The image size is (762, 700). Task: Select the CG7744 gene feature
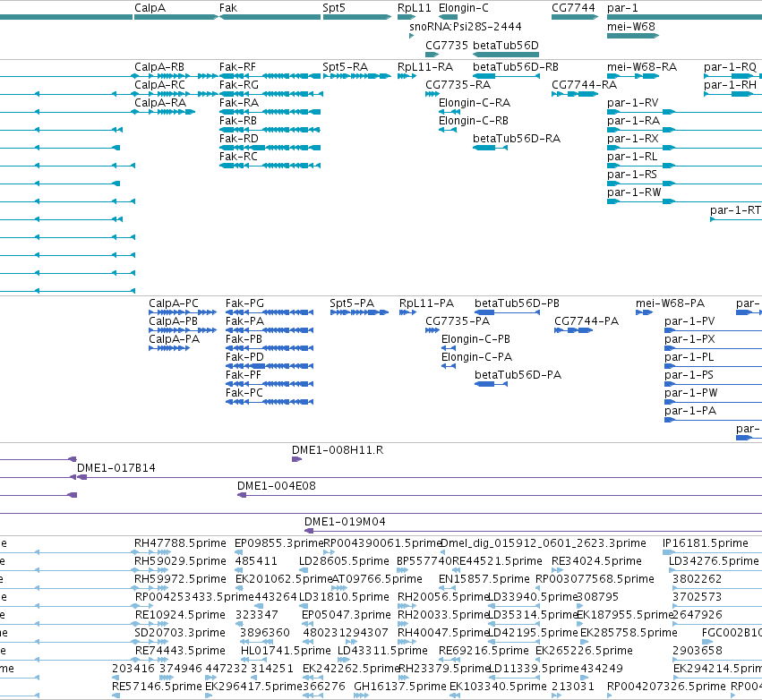[575, 17]
